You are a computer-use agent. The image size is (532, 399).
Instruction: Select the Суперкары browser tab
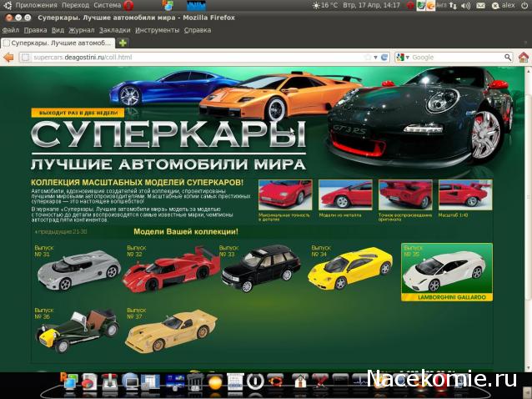click(58, 43)
